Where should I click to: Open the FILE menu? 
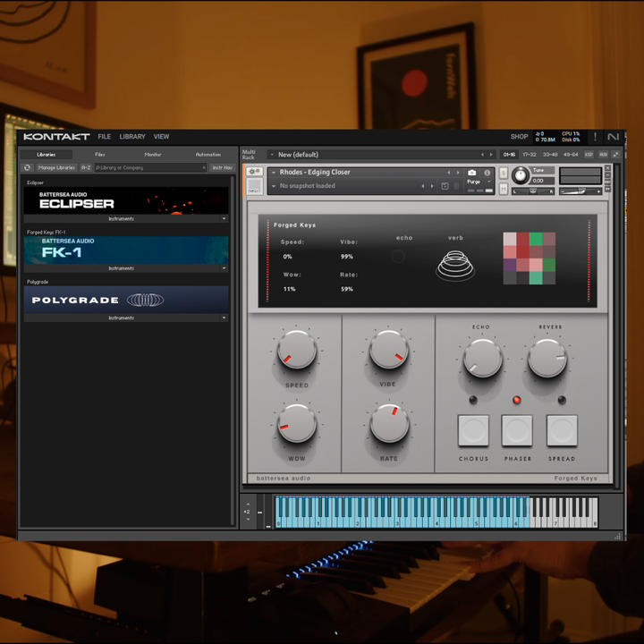tap(105, 137)
